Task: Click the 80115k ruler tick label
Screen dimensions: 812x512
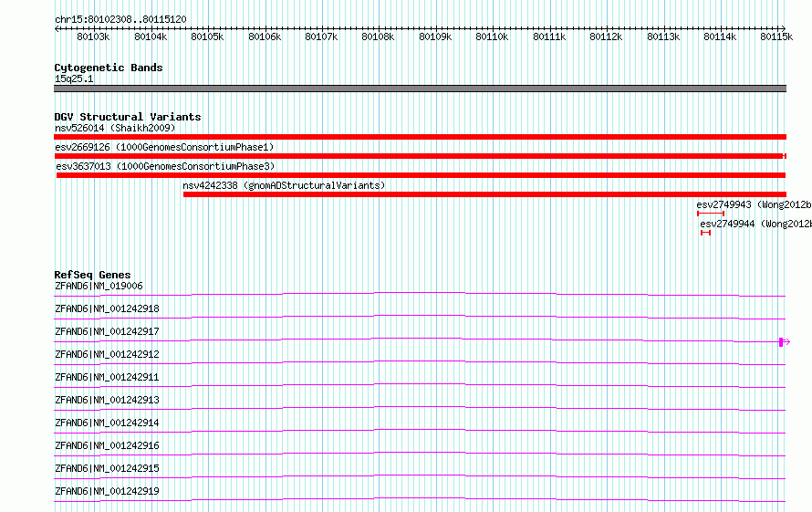Action: pyautogui.click(x=776, y=37)
